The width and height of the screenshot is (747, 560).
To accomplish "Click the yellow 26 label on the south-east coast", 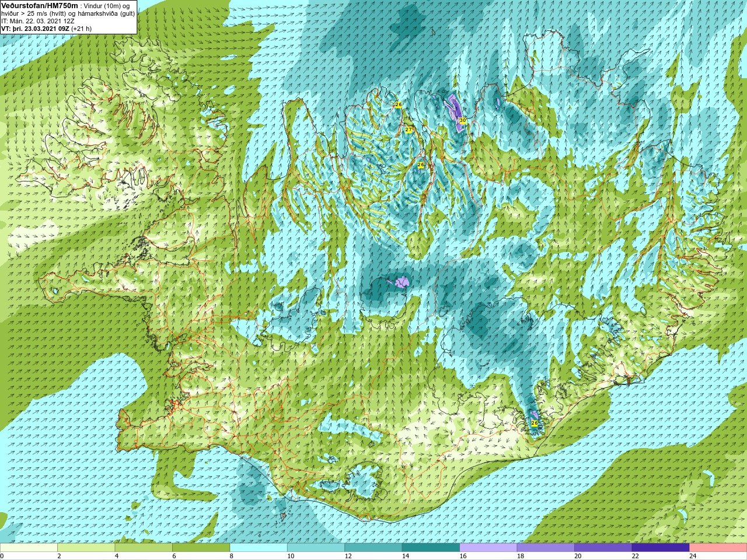I will tap(535, 423).
